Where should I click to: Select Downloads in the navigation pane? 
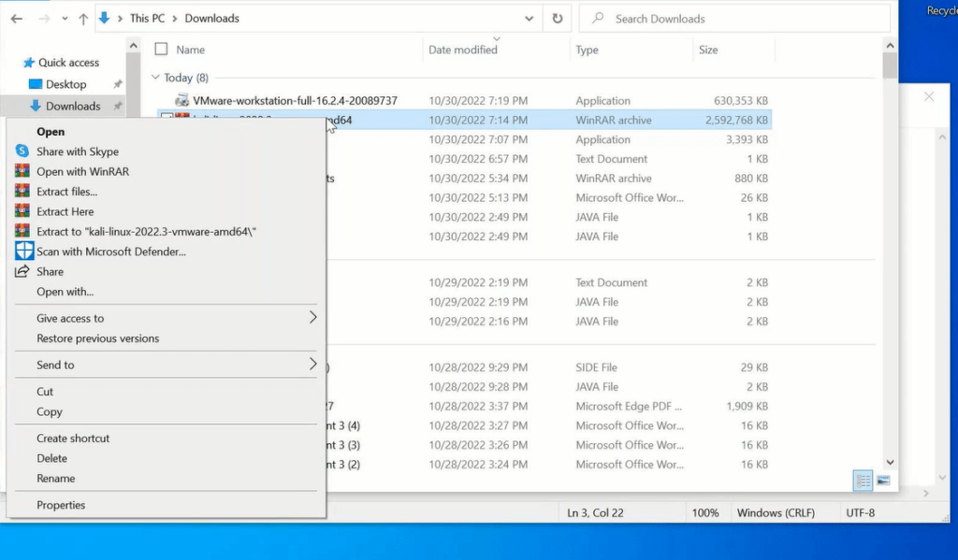(73, 107)
